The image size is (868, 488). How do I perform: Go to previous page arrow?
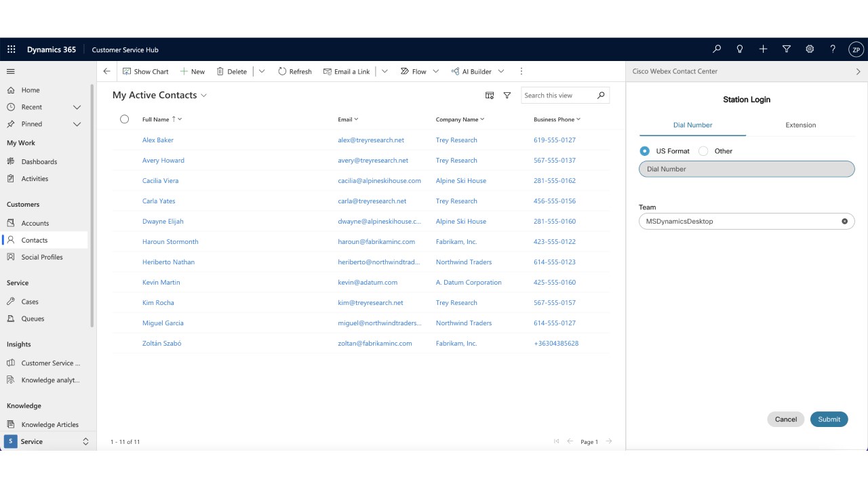click(x=570, y=441)
